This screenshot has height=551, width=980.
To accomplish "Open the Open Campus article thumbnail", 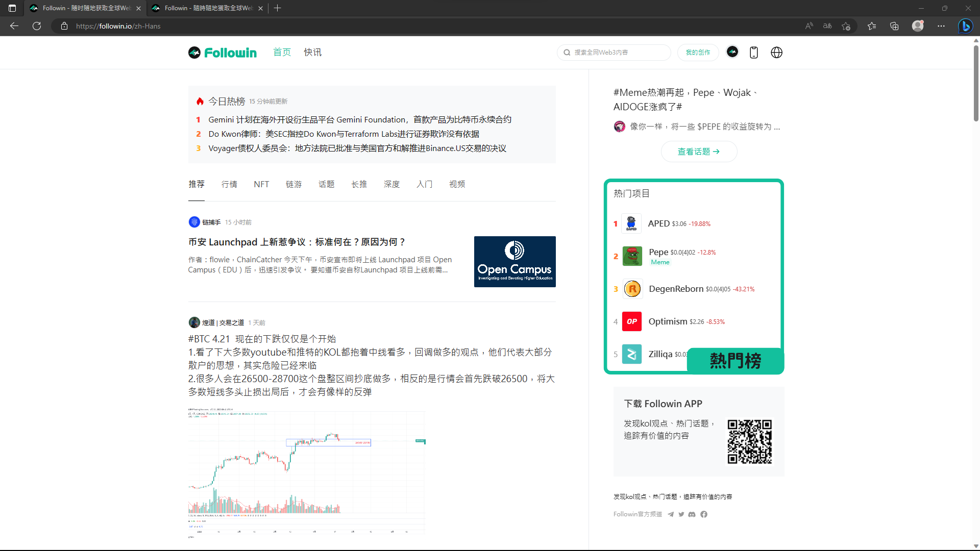I will click(514, 262).
